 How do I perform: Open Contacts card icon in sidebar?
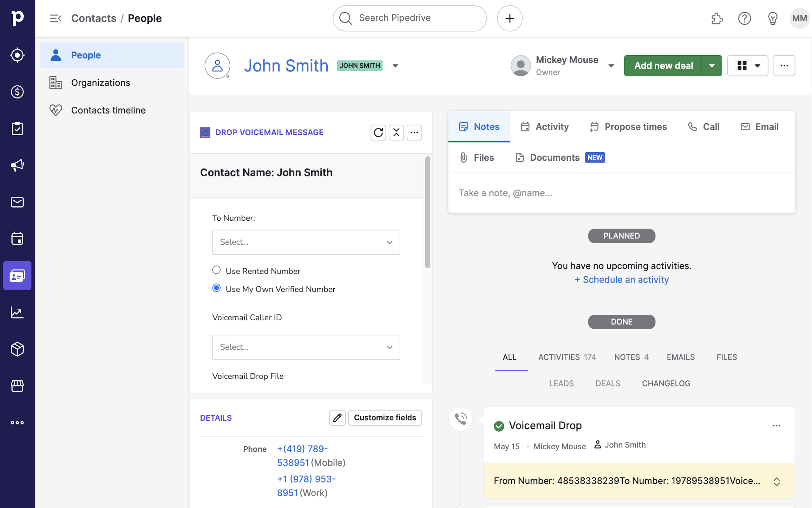pos(17,276)
